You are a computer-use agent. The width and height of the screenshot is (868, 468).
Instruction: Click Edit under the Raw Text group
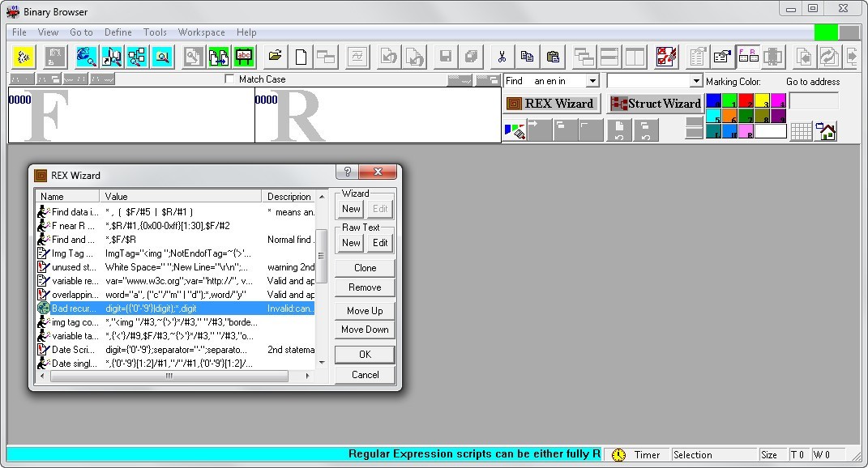click(380, 242)
